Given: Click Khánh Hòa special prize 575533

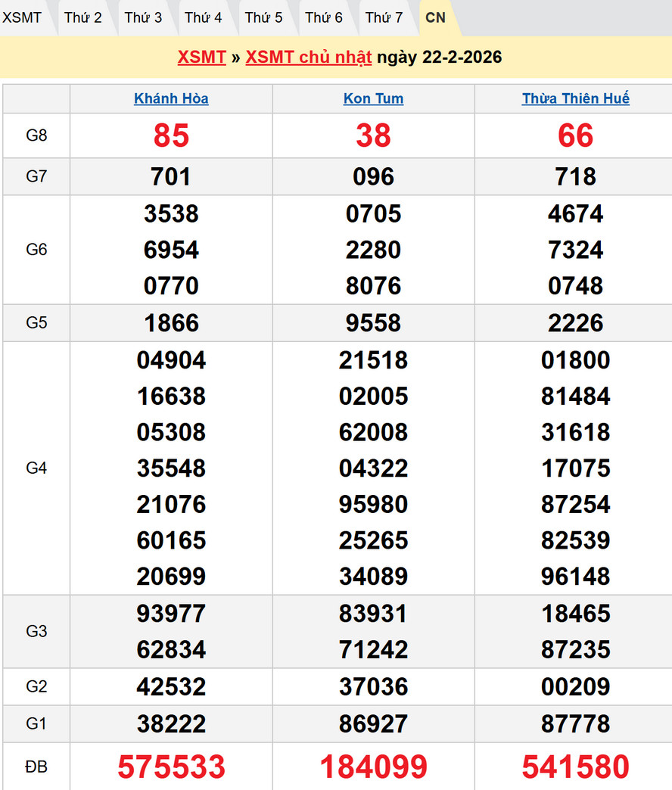Looking at the screenshot, I should pos(171,767).
